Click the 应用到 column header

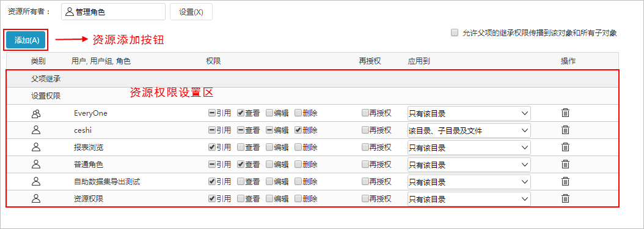click(419, 61)
